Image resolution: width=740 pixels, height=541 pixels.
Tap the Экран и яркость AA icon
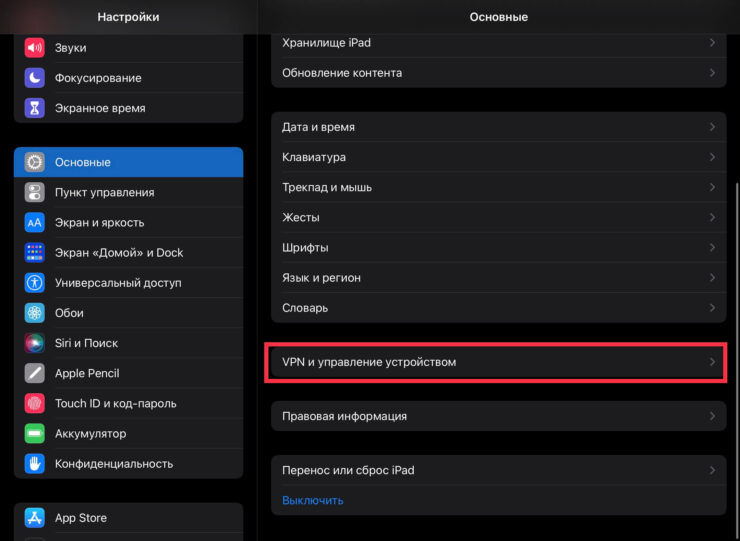coord(34,222)
